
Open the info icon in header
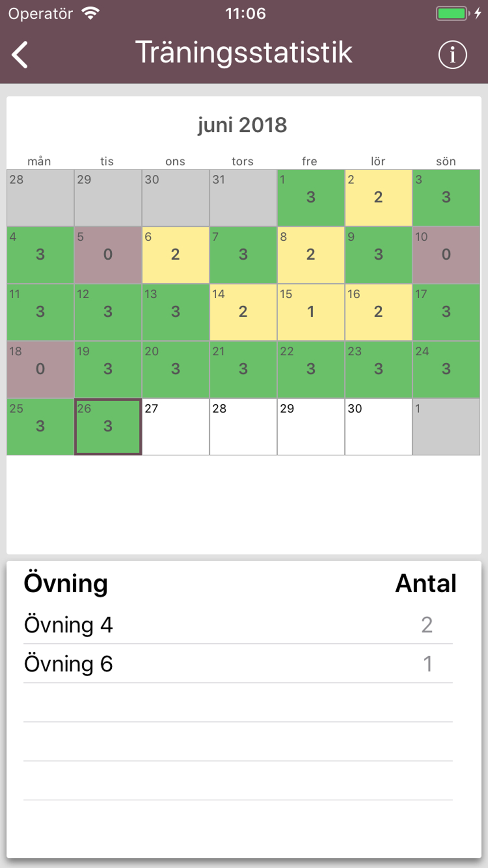(452, 54)
